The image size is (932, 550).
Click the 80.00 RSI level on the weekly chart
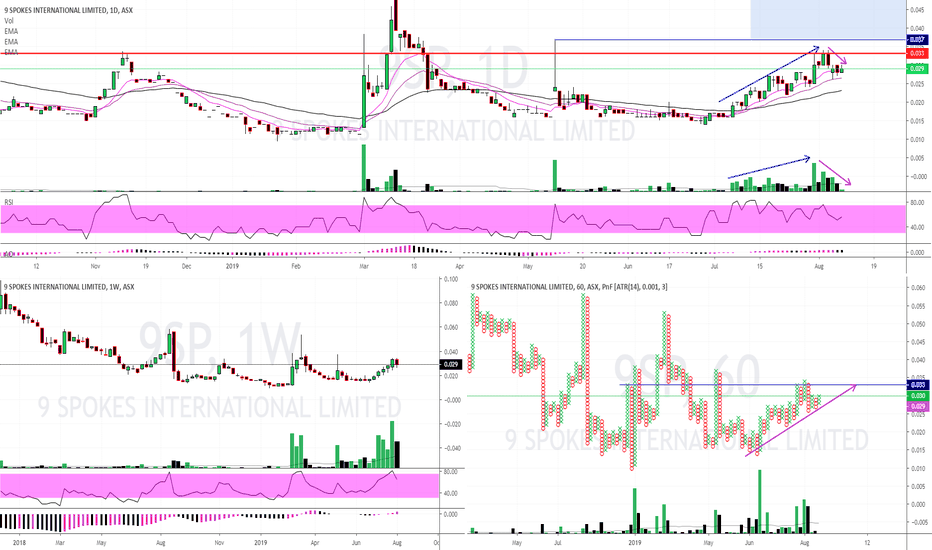(451, 472)
